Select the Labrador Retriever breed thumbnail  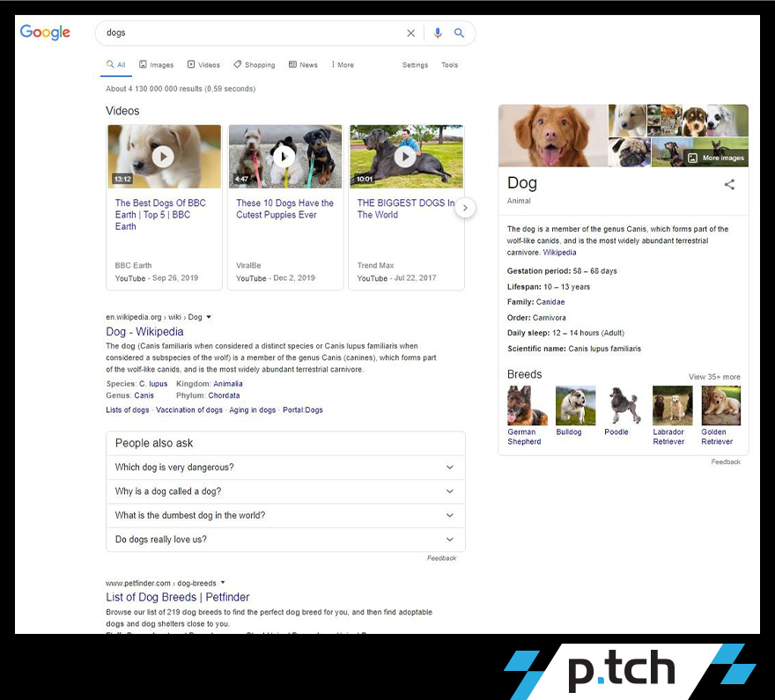coord(672,406)
